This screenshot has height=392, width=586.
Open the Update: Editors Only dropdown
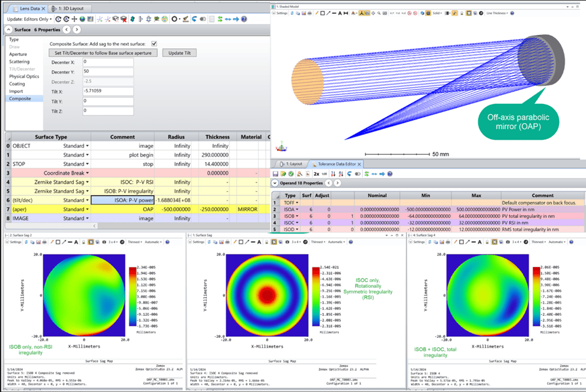pyautogui.click(x=29, y=19)
